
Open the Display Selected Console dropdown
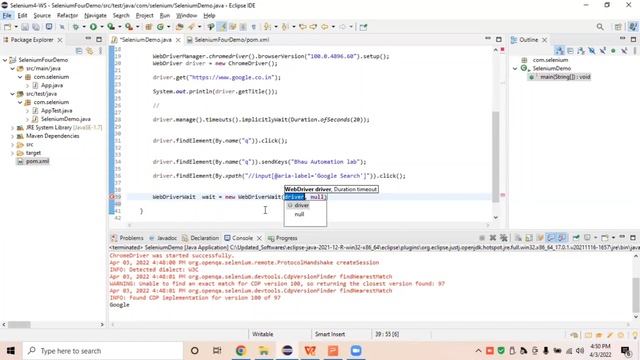596,238
